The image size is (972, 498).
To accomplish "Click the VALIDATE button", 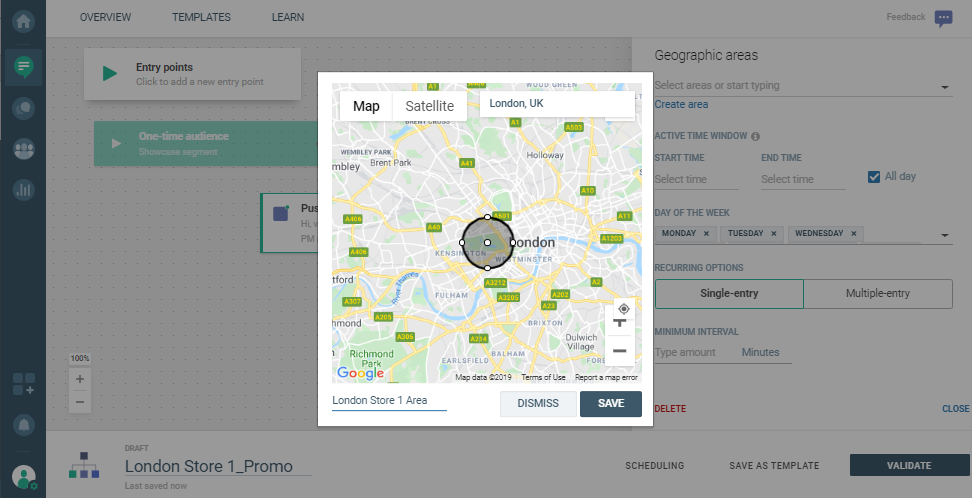I will tap(909, 465).
